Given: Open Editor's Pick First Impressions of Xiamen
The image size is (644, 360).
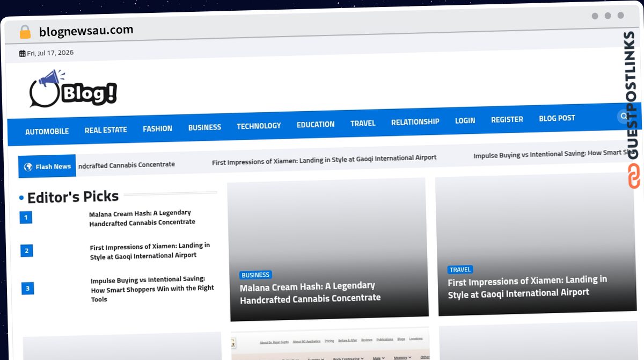Looking at the screenshot, I should pyautogui.click(x=150, y=250).
